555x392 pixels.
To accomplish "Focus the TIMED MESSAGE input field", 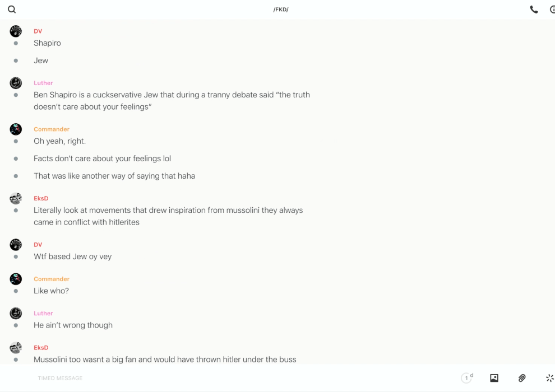I will coord(224,378).
